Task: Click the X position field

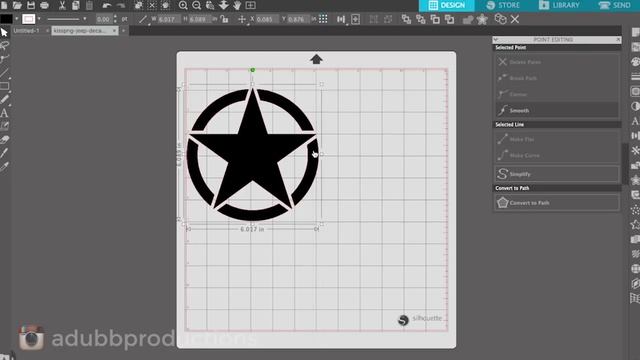Action: tap(267, 19)
